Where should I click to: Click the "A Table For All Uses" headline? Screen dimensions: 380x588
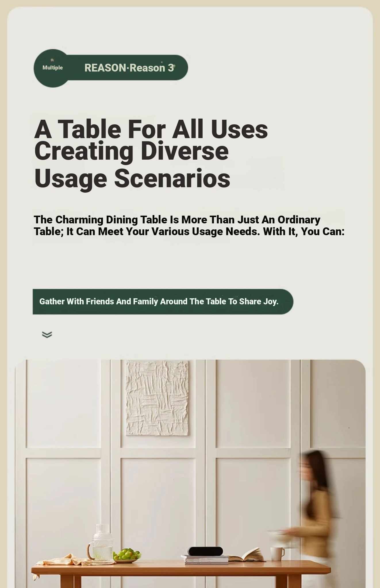(x=151, y=129)
